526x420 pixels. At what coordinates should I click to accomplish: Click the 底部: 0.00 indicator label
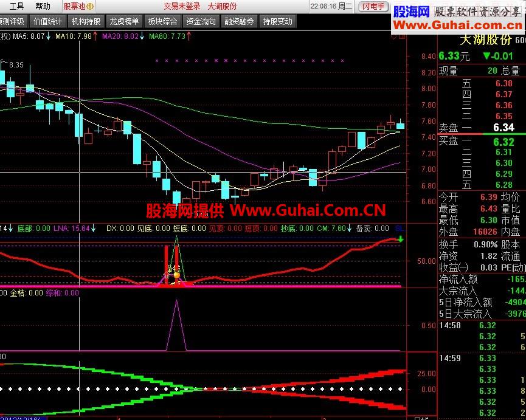click(x=33, y=229)
